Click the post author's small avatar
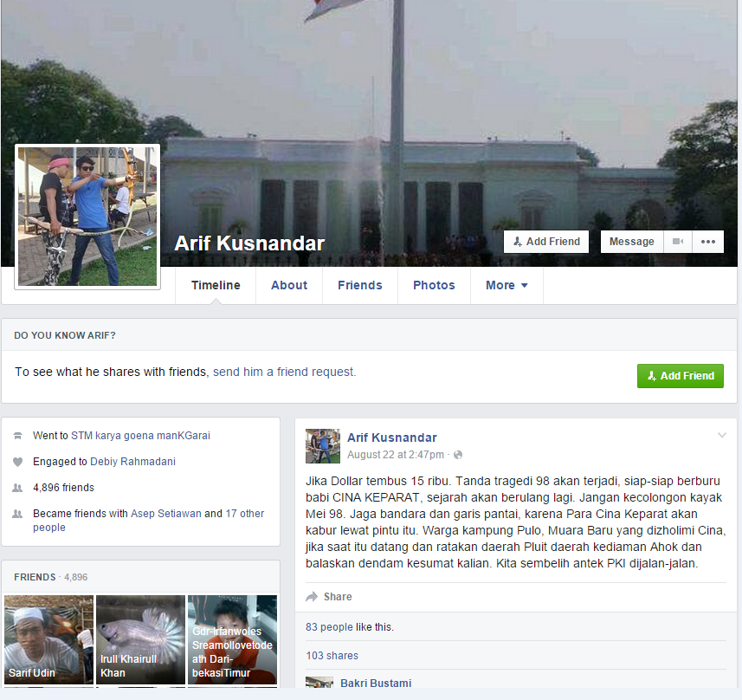742x700 pixels. point(323,446)
